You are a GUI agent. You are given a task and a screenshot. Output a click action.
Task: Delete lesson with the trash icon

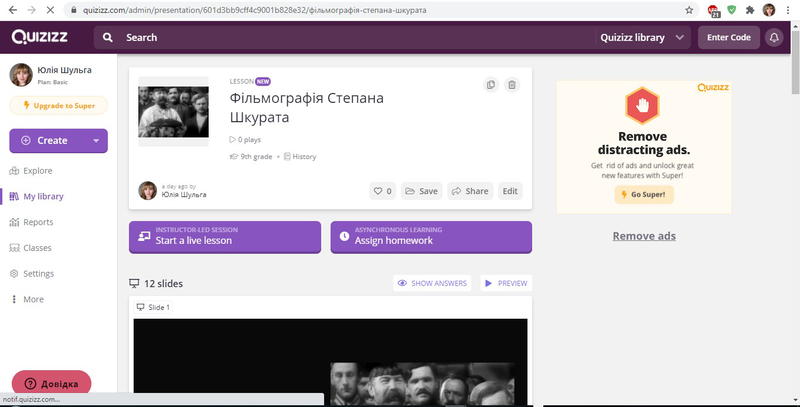pos(512,85)
